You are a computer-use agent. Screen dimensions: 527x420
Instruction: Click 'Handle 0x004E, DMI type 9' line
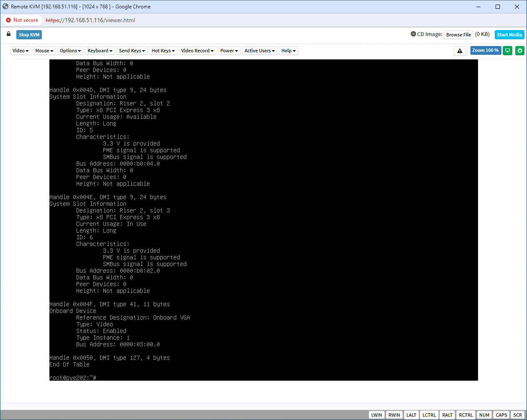coord(108,197)
